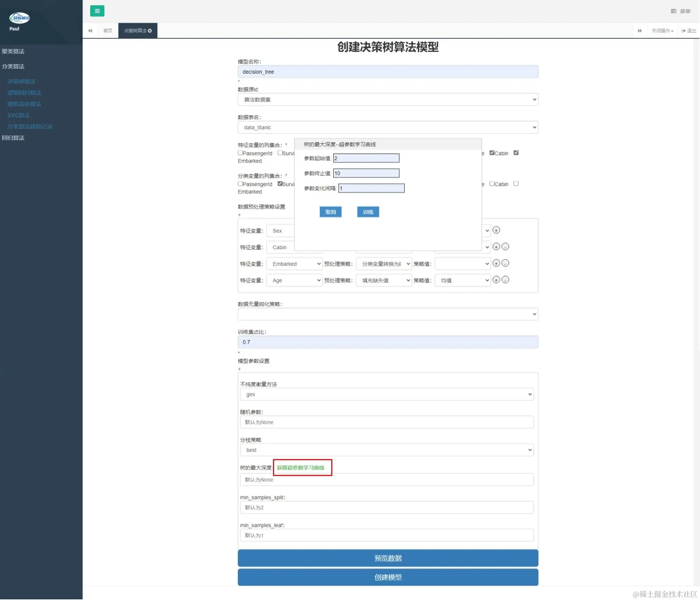Screen dimensions: 700x601
Task: Open the 数据无量纲化策略 dropdown
Action: pyautogui.click(x=388, y=314)
